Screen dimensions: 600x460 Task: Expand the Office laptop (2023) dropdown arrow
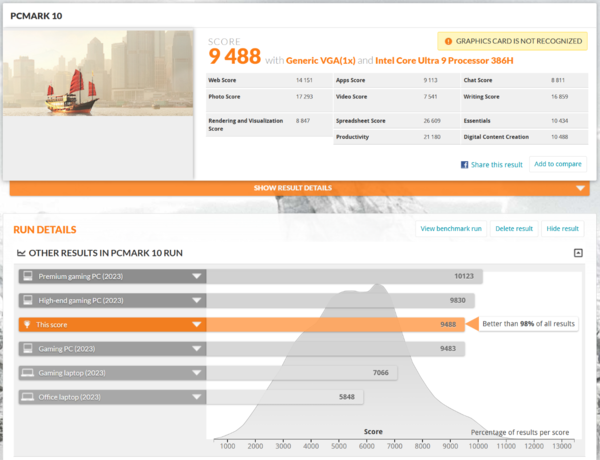tap(197, 397)
